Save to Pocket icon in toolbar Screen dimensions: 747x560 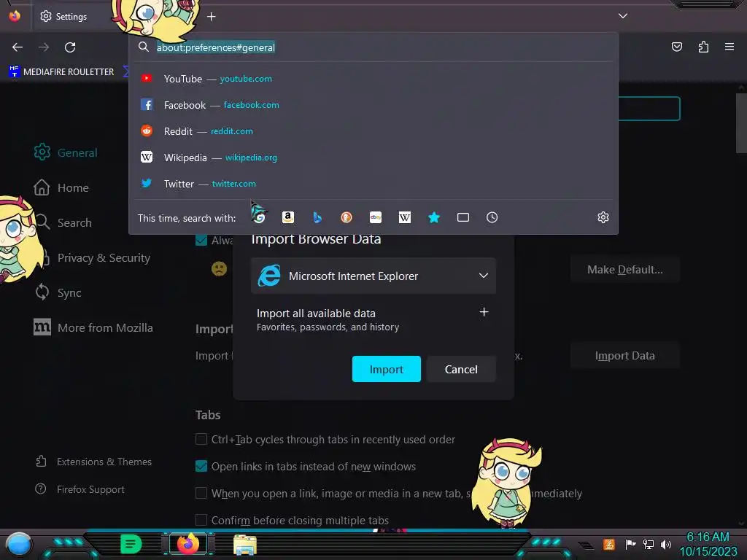point(677,47)
